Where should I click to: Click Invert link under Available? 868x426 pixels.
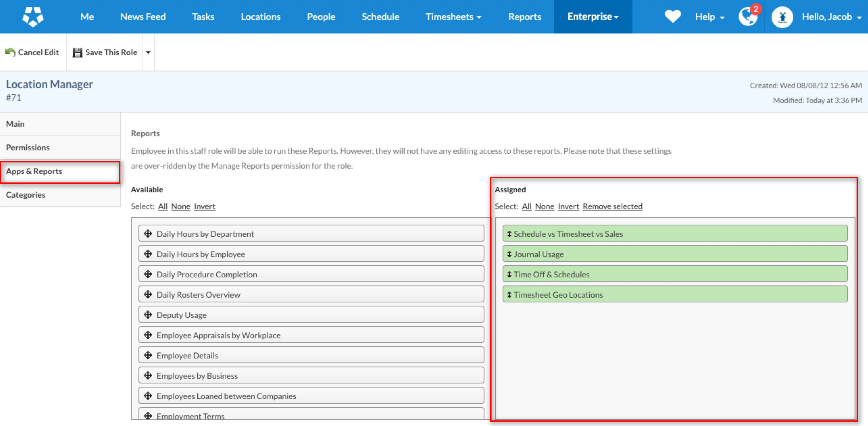204,206
